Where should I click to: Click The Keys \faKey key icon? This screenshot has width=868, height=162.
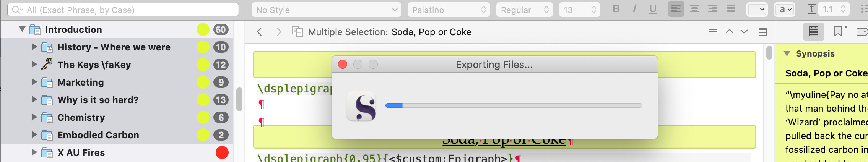47,65
